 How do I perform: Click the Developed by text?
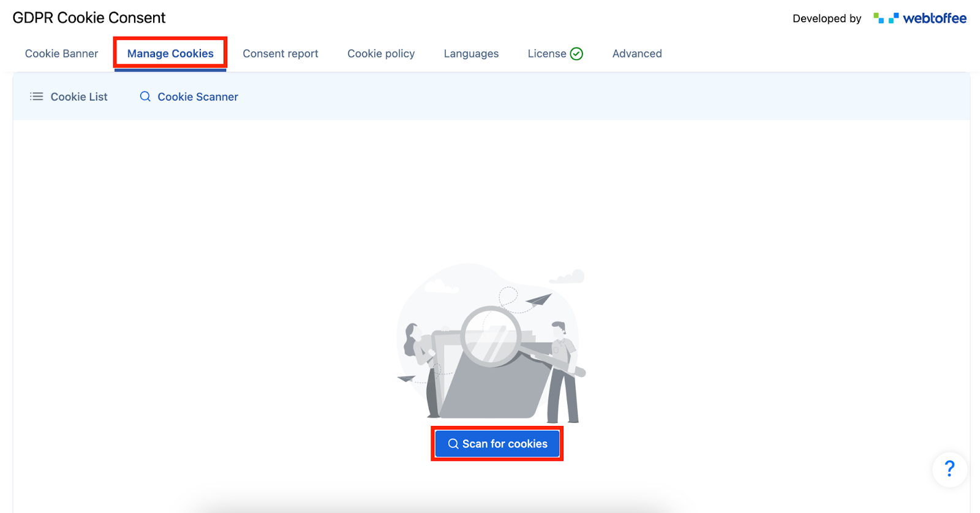click(x=827, y=18)
